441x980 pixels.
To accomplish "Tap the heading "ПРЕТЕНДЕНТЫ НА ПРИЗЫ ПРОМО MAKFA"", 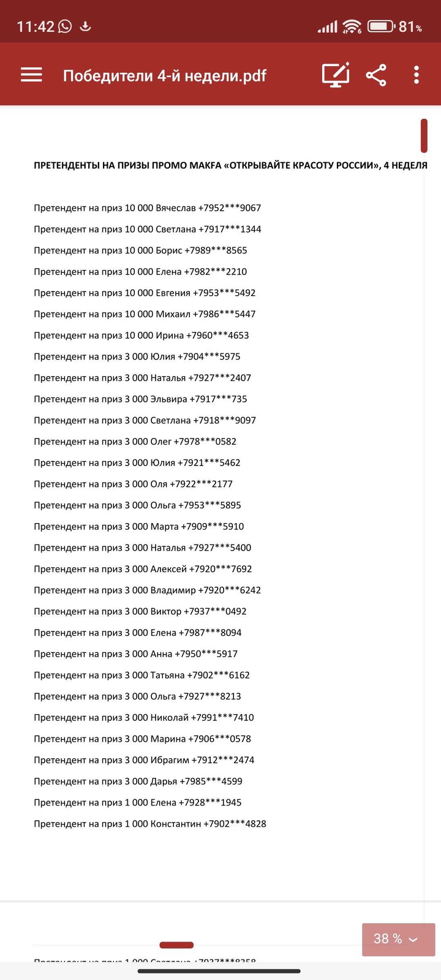I will (230, 165).
